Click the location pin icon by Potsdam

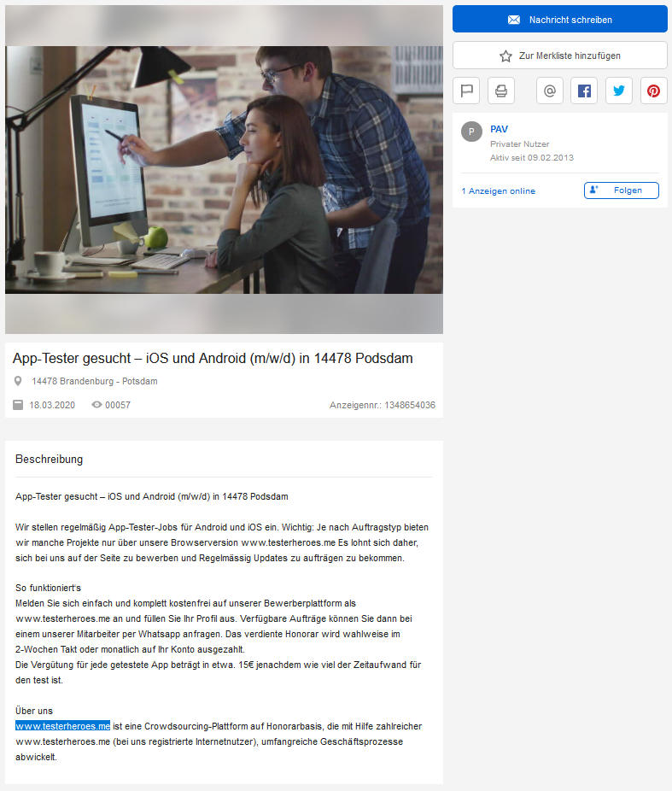(x=18, y=381)
